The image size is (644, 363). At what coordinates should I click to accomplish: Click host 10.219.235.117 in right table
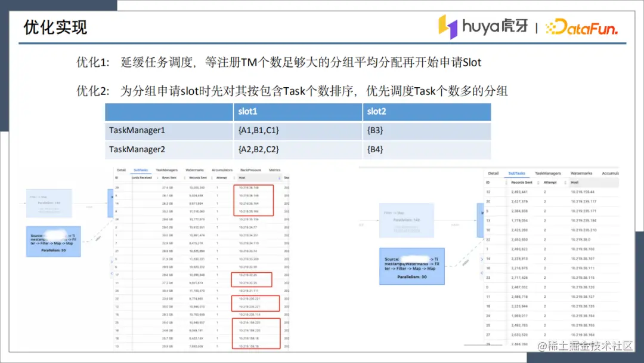coord(583,201)
